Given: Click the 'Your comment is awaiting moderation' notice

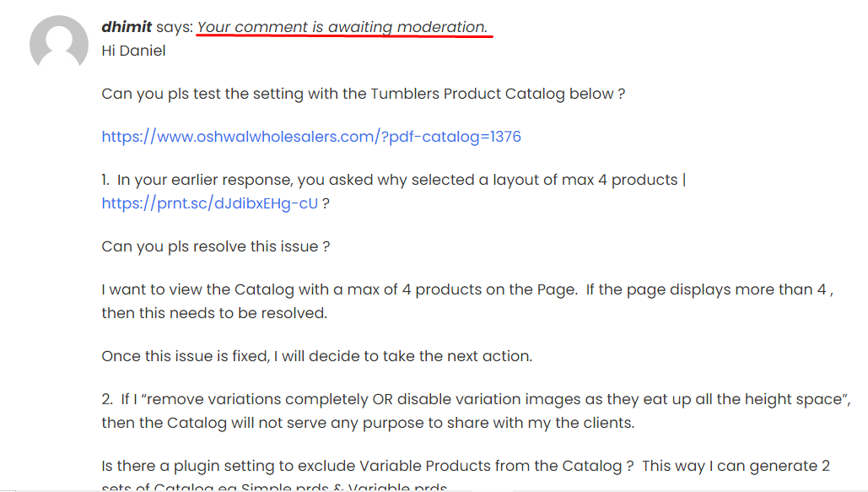Looking at the screenshot, I should 342,27.
